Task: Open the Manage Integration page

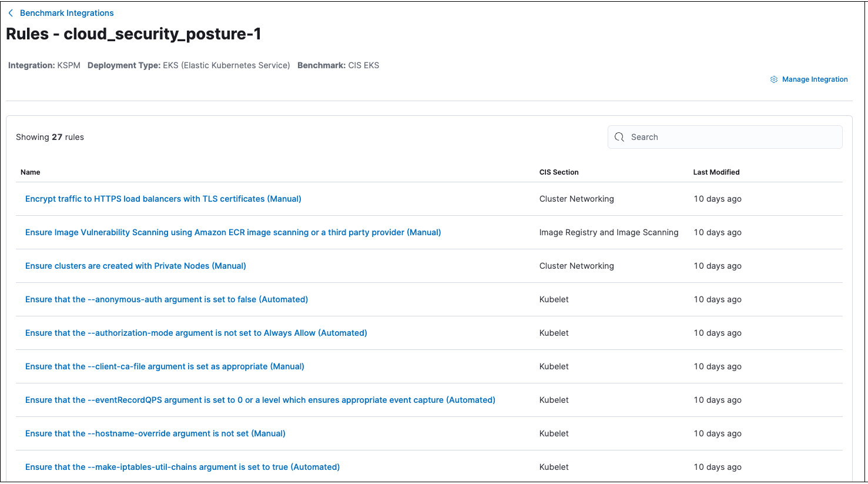Action: pyautogui.click(x=816, y=79)
